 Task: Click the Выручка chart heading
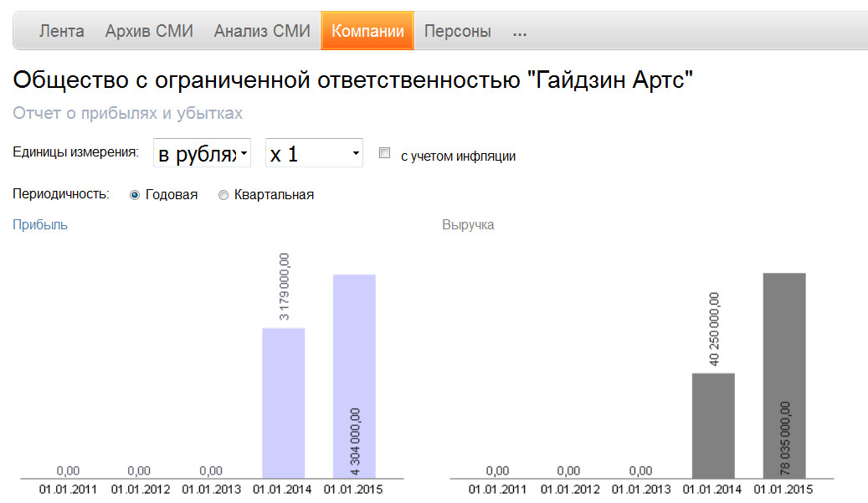tap(468, 224)
